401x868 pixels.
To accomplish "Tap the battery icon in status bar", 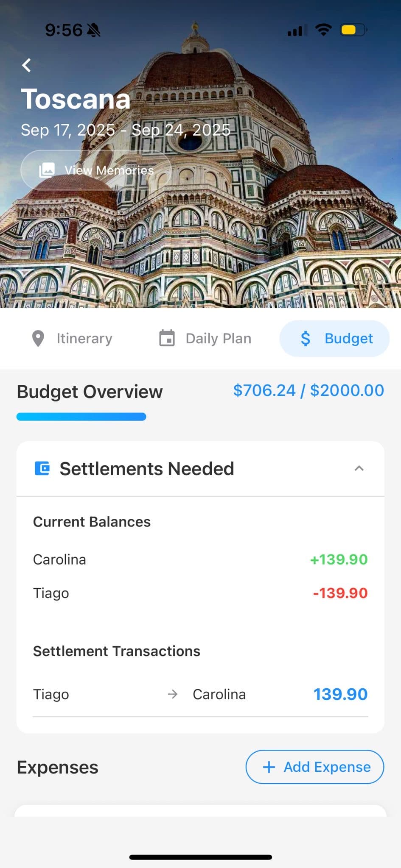I will (353, 30).
